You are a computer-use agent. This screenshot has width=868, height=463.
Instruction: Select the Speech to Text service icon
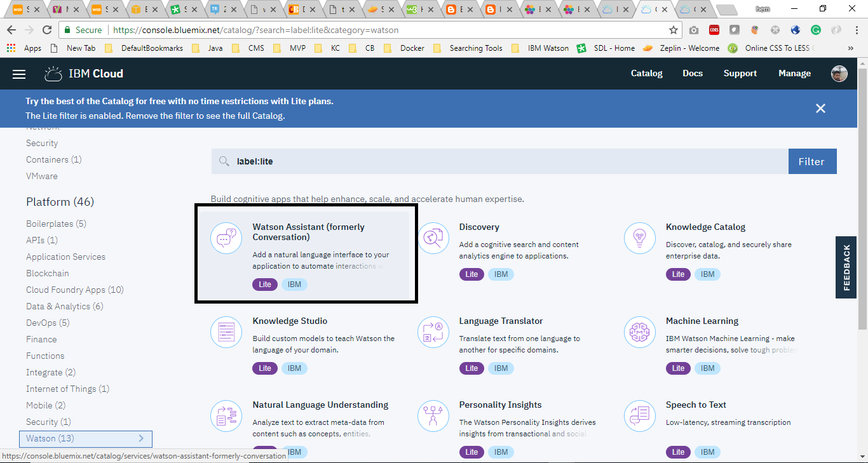pyautogui.click(x=639, y=416)
